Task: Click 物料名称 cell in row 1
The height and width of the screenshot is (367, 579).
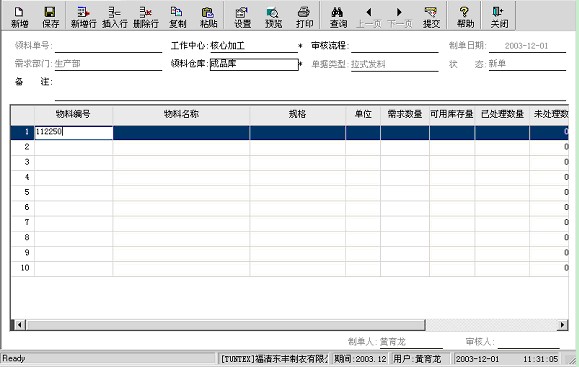Action: pyautogui.click(x=181, y=133)
